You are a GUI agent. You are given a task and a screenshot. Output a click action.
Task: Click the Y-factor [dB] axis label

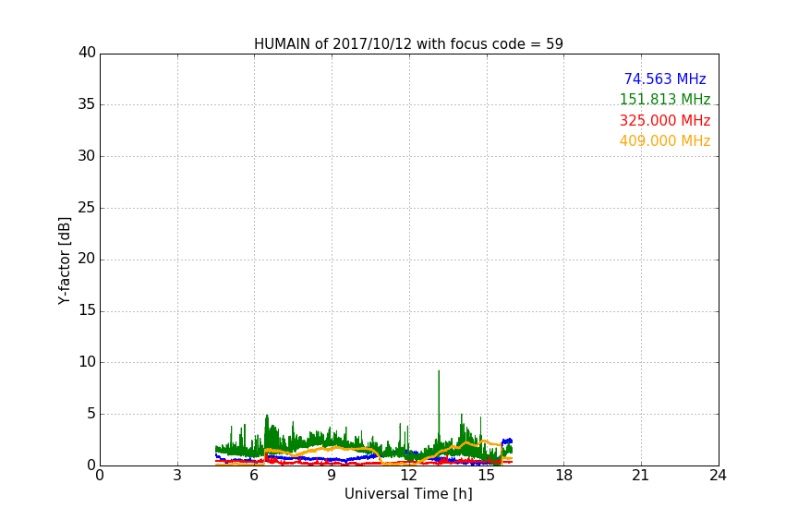tap(64, 260)
